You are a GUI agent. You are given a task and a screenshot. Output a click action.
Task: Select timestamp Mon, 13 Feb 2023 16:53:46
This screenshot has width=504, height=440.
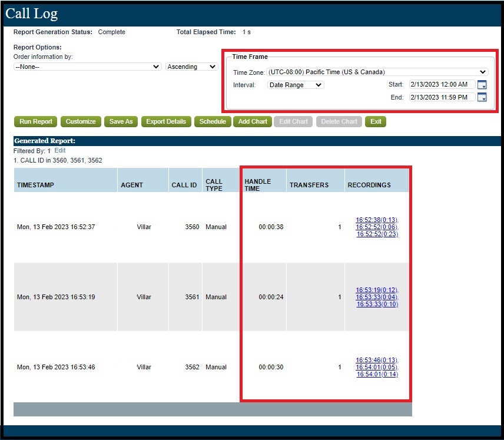pos(56,368)
